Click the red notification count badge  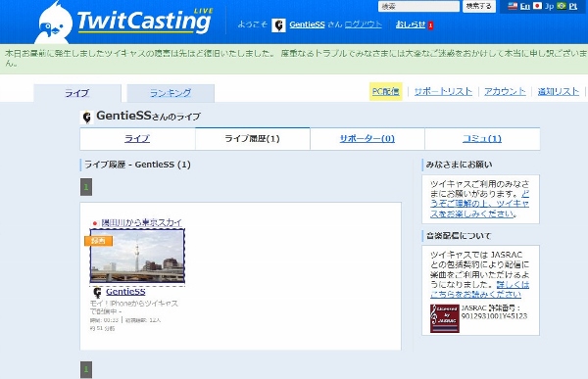(x=430, y=25)
